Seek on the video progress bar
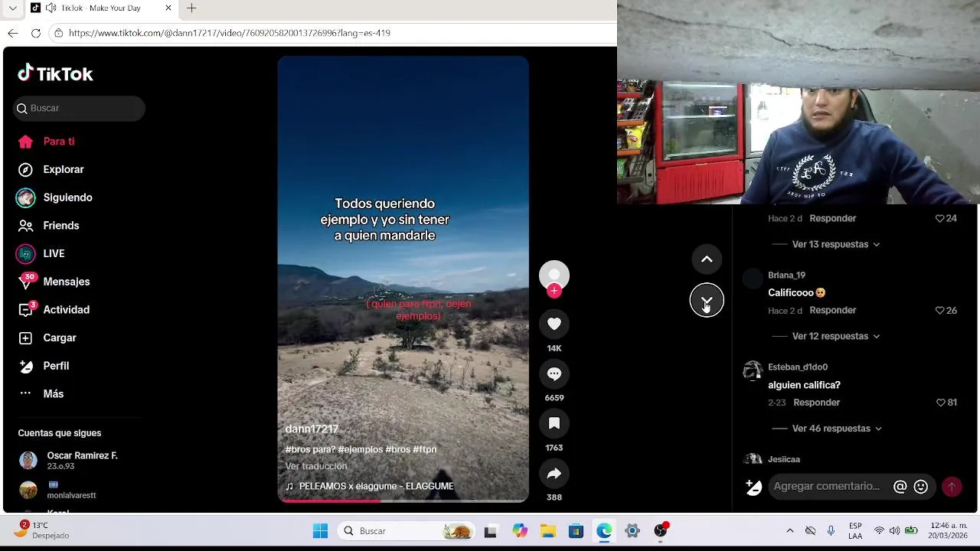Image resolution: width=980 pixels, height=551 pixels. coord(403,500)
